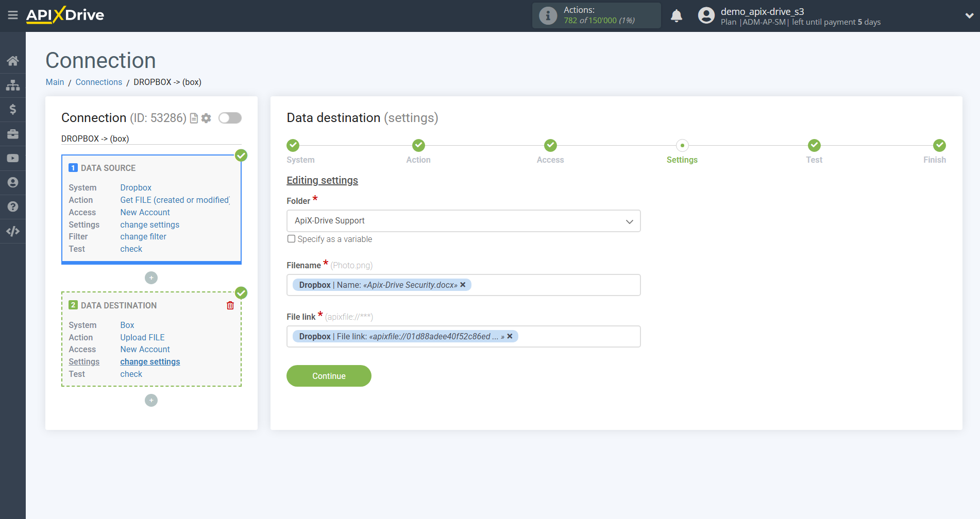The image size is (980, 519).
Task: Open the Home icon in the sidebar
Action: coord(13,61)
